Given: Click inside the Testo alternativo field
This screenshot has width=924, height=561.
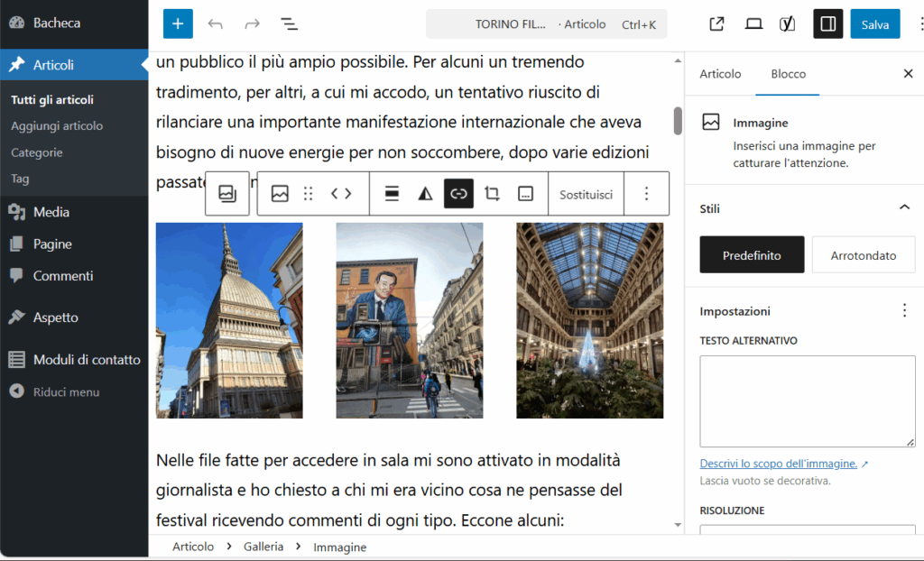Looking at the screenshot, I should [807, 400].
